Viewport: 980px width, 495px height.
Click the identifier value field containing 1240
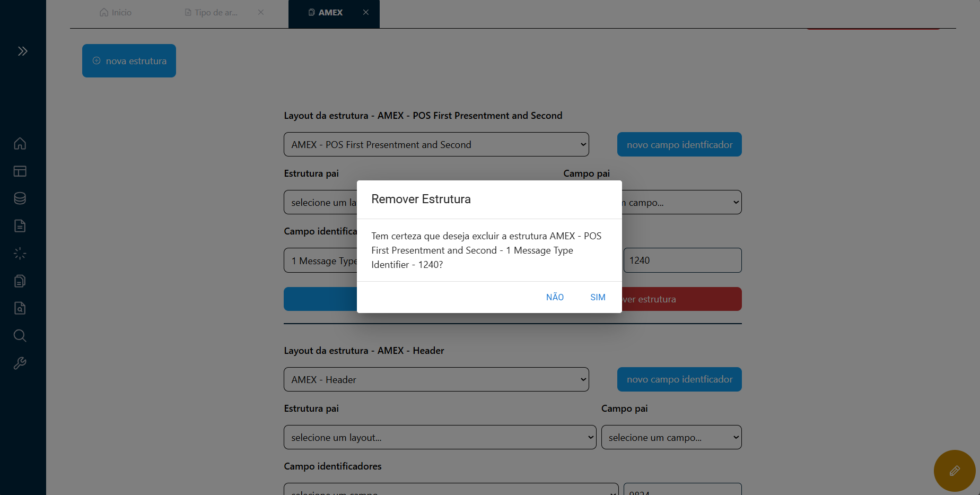[x=682, y=260]
